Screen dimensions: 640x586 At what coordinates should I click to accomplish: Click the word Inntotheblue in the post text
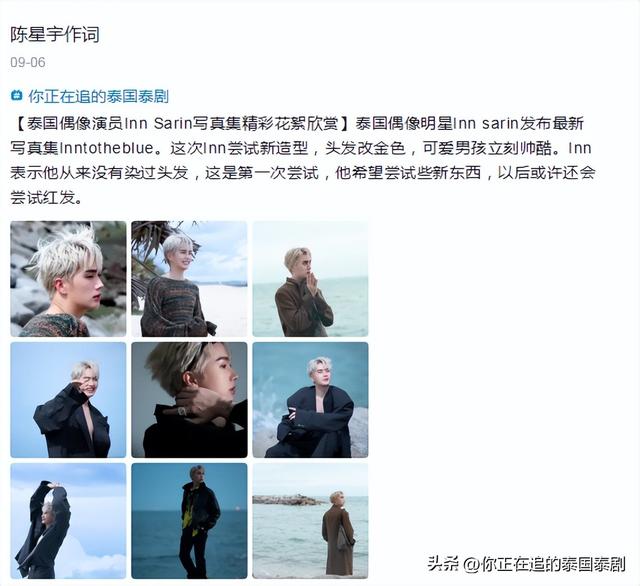point(107,148)
